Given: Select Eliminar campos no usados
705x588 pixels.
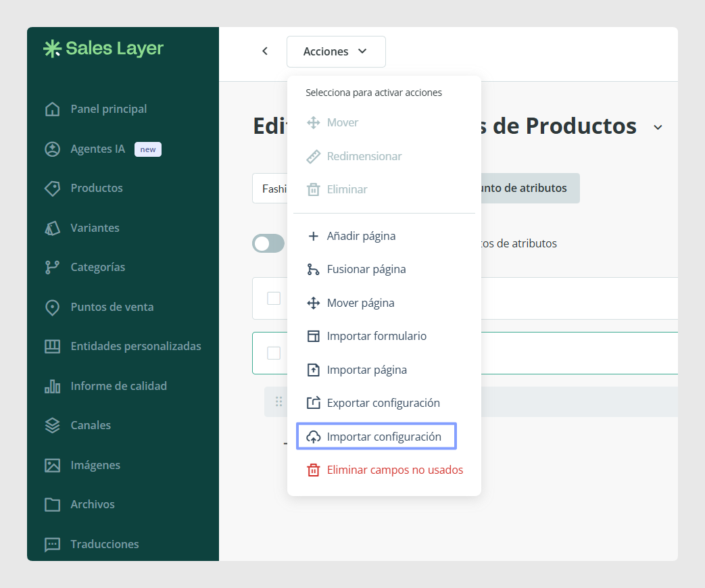Looking at the screenshot, I should (384, 470).
